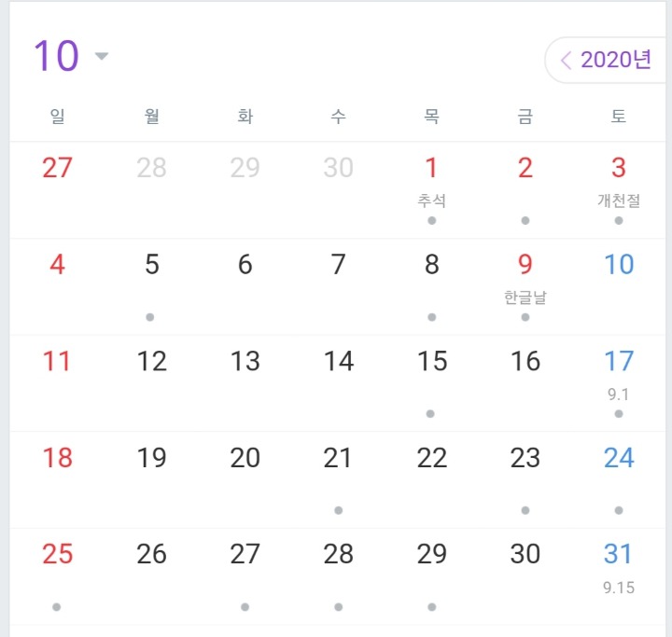Click the 일 weekday column header
This screenshot has width=672, height=637.
pyautogui.click(x=57, y=117)
